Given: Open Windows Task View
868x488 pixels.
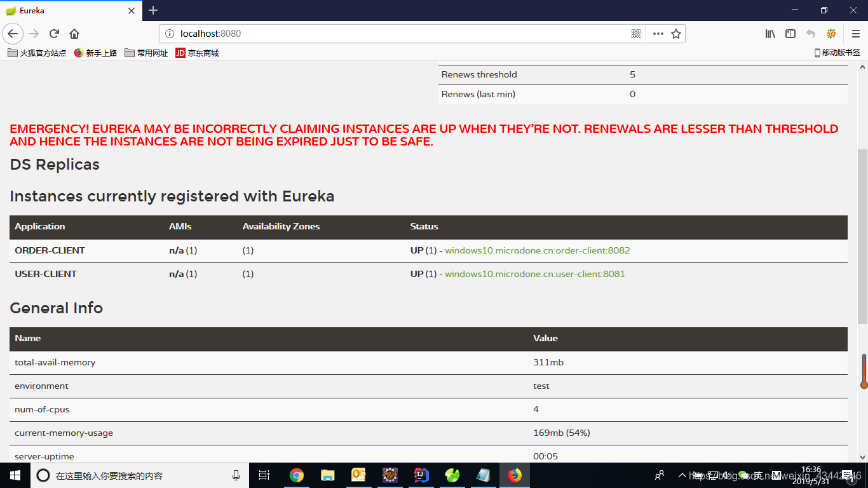Looking at the screenshot, I should [x=264, y=475].
